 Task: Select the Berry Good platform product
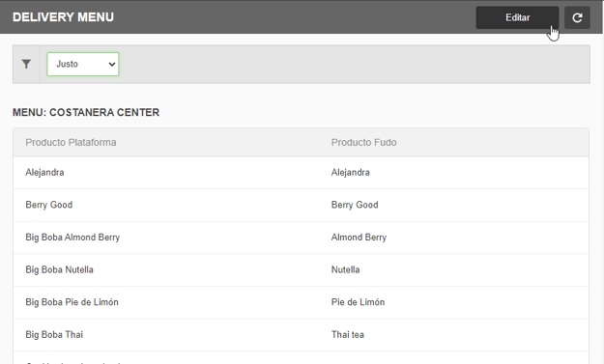49,205
